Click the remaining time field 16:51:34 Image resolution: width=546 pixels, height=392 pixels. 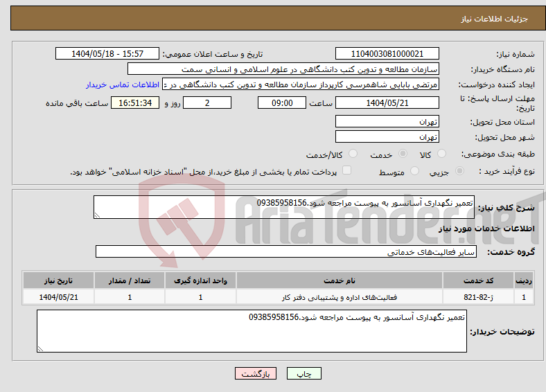135,103
